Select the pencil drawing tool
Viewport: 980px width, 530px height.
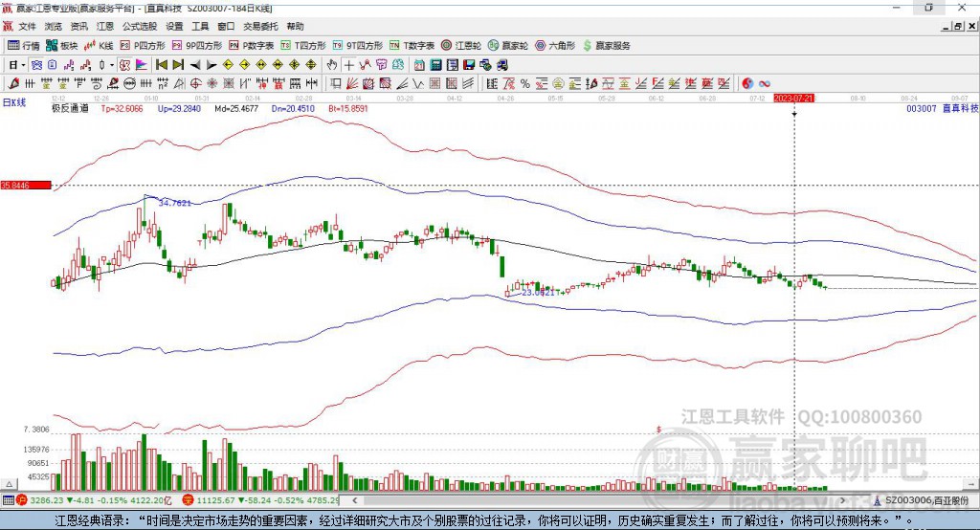coord(13,83)
